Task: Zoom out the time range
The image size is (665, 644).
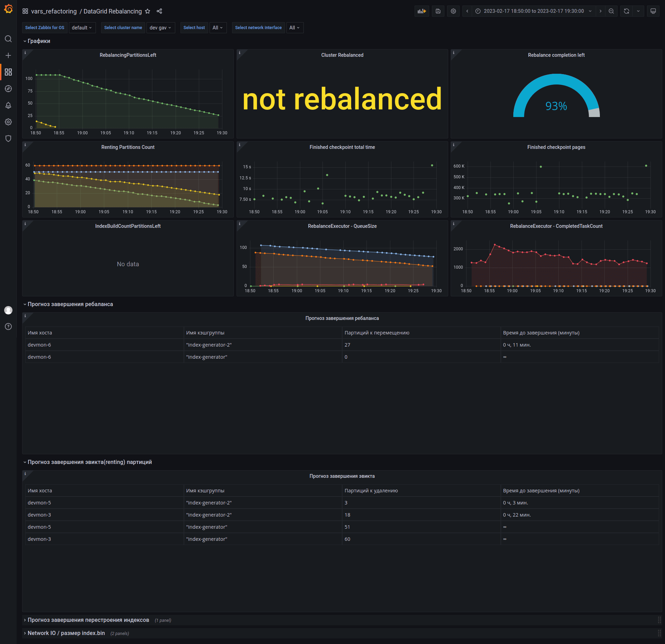Action: pos(611,11)
